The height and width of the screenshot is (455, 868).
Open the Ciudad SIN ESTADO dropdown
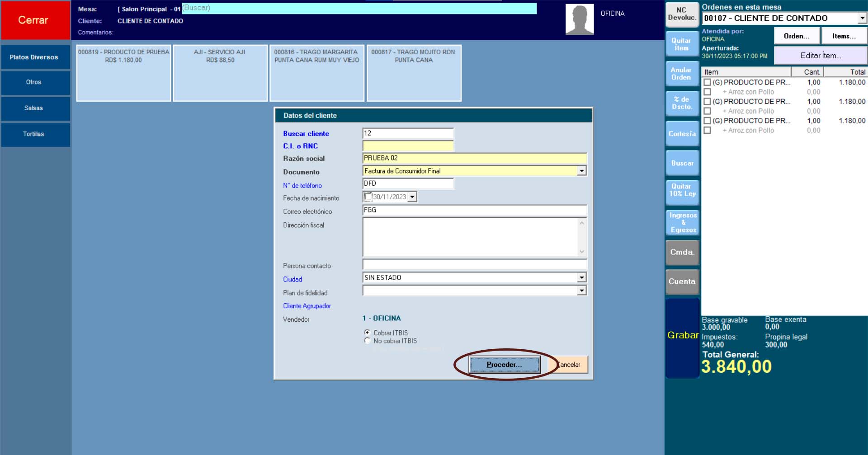(581, 277)
